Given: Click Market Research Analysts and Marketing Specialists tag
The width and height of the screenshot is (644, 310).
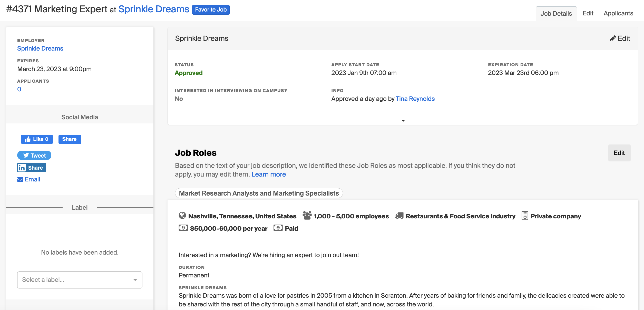Looking at the screenshot, I should (259, 193).
